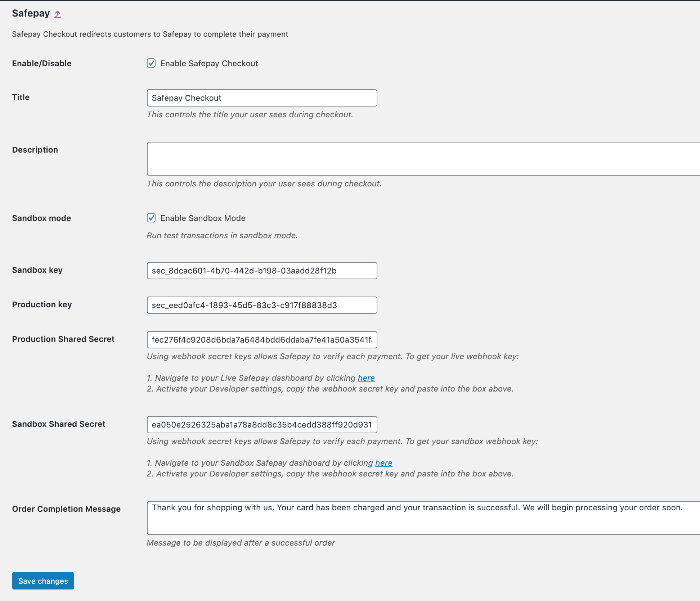
Task: Click the 'Production Shared Secret' label
Action: point(63,339)
